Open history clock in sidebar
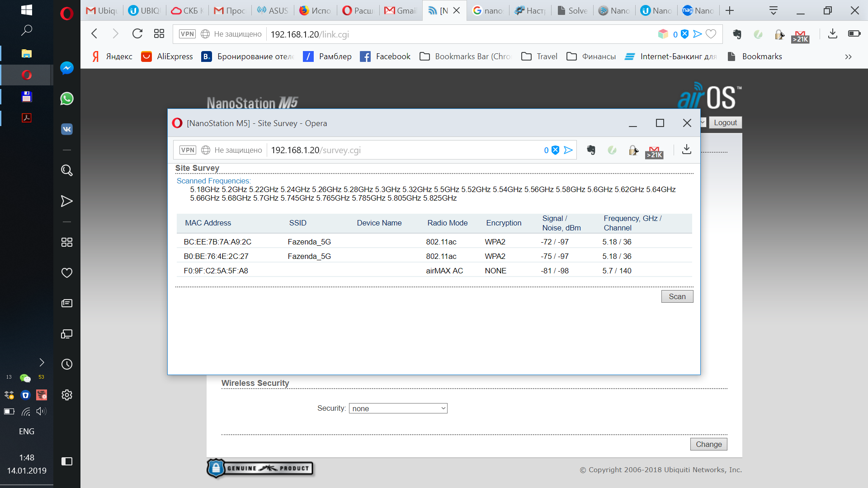The width and height of the screenshot is (868, 488). click(x=67, y=364)
